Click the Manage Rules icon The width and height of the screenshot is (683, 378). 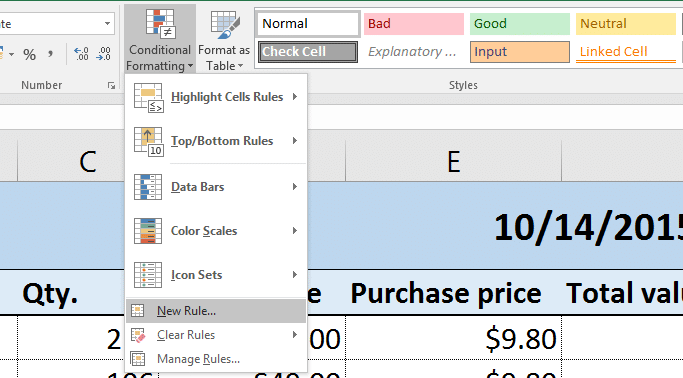click(138, 359)
